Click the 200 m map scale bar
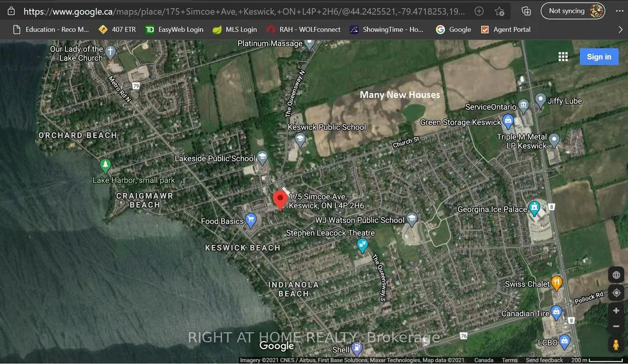628x364 pixels. click(597, 360)
